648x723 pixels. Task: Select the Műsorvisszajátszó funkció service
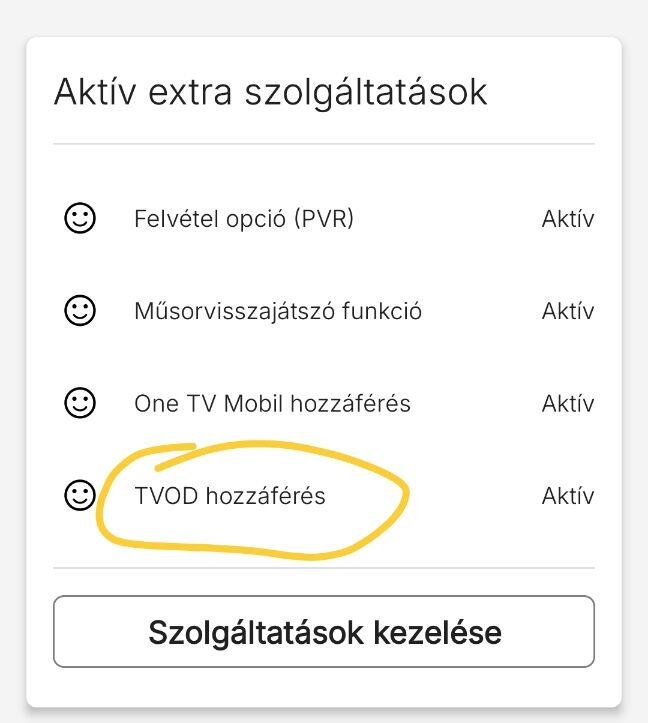coord(278,311)
